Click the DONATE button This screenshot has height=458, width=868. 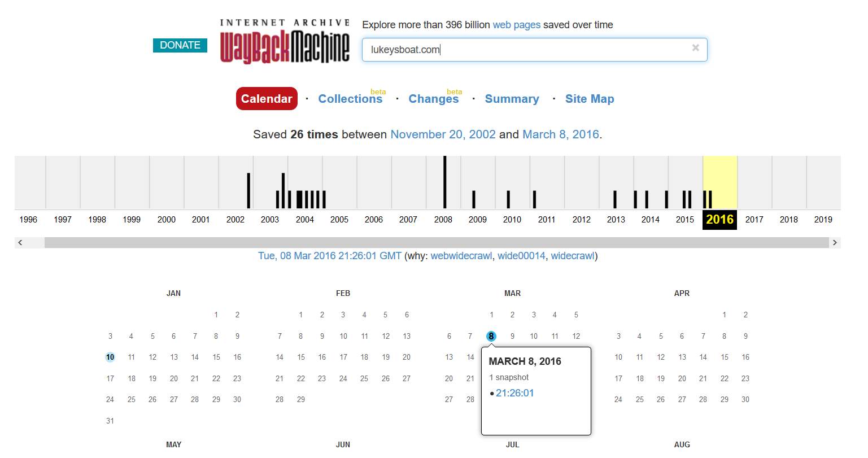pos(180,45)
